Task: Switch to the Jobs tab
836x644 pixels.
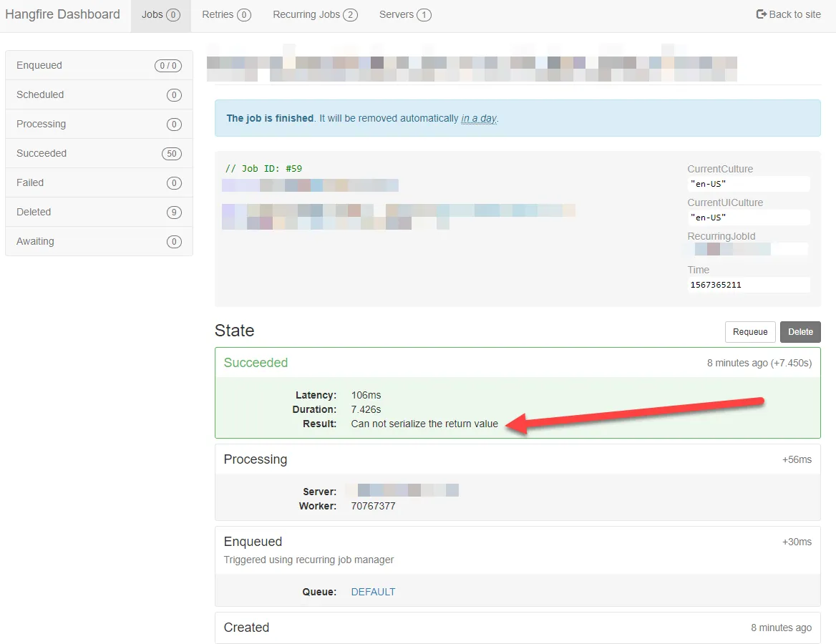Action: coord(161,15)
